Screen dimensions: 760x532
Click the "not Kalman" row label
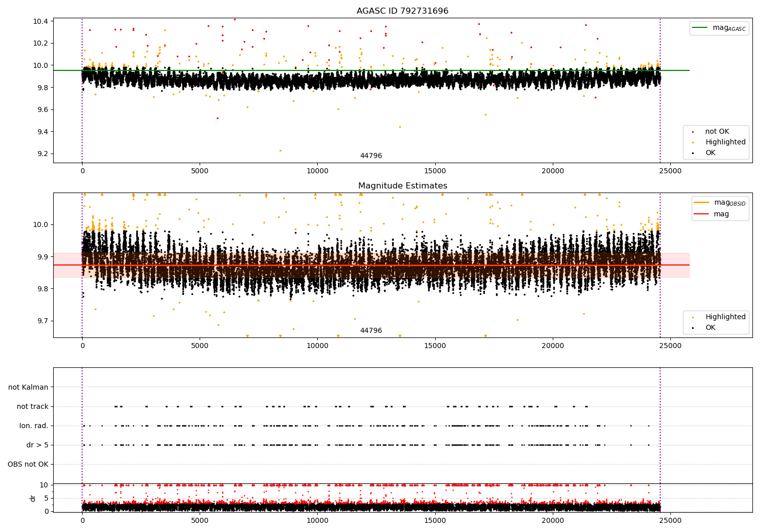28,387
